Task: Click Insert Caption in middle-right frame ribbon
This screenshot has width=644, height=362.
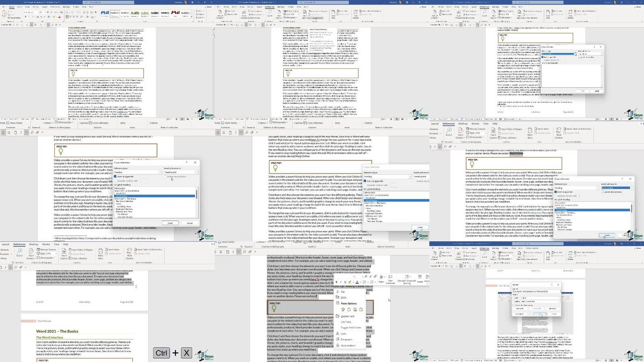Action: (x=493, y=133)
